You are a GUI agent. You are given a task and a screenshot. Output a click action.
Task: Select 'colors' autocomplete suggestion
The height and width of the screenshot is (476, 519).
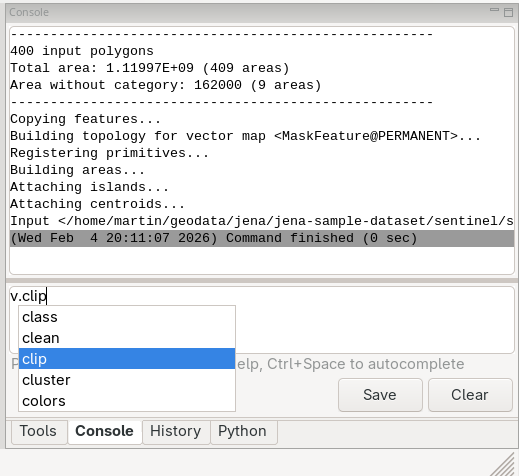pyautogui.click(x=127, y=401)
